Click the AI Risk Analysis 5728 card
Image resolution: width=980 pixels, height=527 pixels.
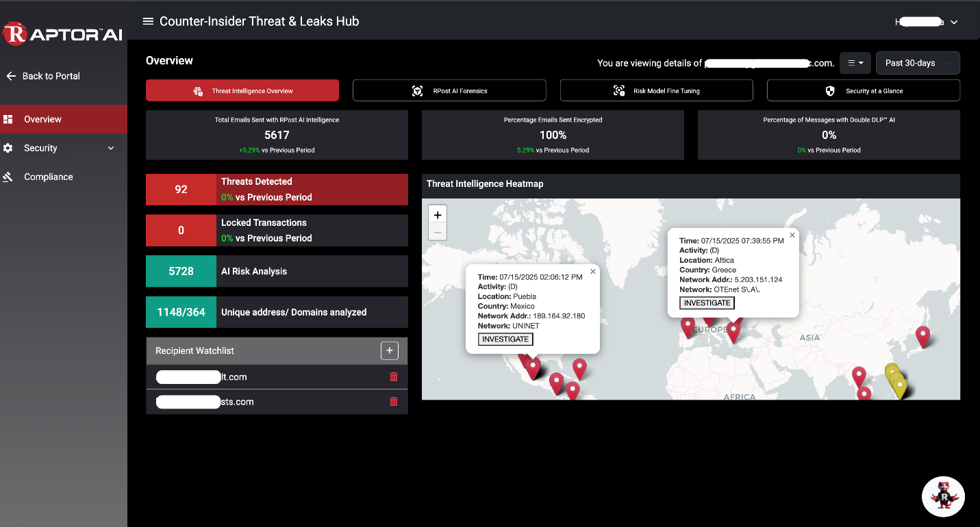[x=277, y=271]
